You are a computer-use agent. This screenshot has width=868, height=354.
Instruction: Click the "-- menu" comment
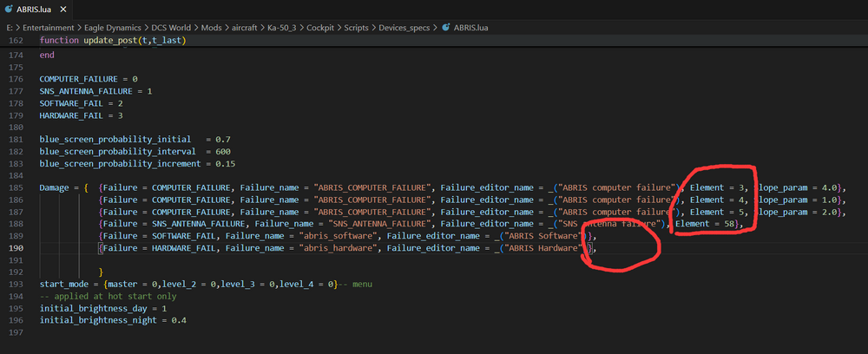(355, 285)
